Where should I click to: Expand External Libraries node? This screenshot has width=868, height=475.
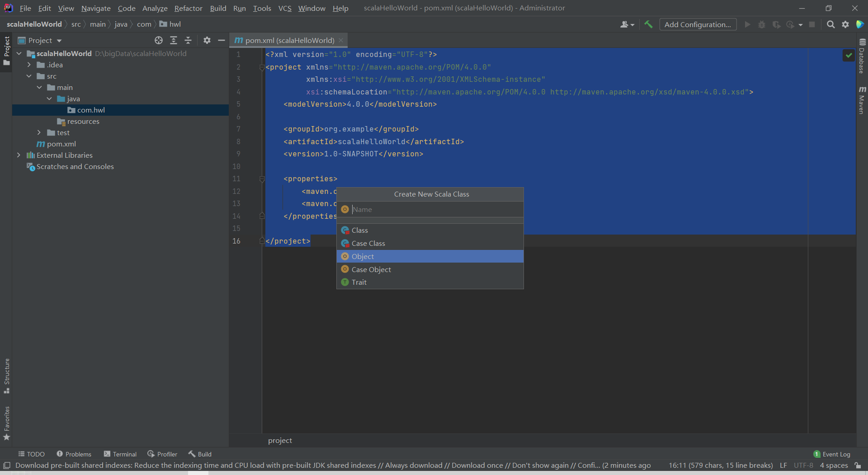point(19,155)
